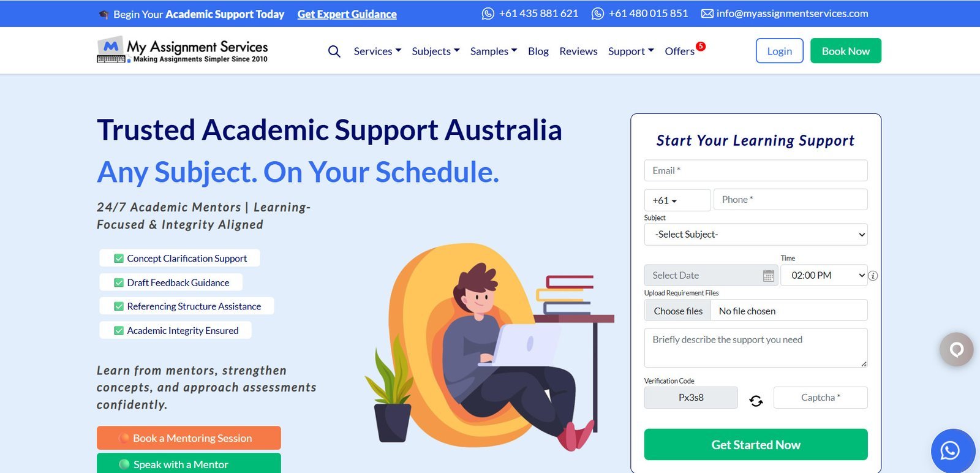Click the Concept Clarification Support checkmark

[119, 259]
